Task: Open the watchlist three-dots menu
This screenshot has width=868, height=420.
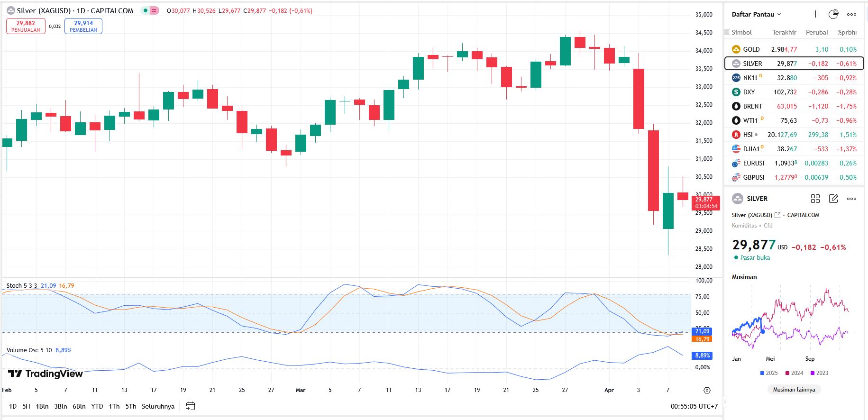Action: pos(851,14)
